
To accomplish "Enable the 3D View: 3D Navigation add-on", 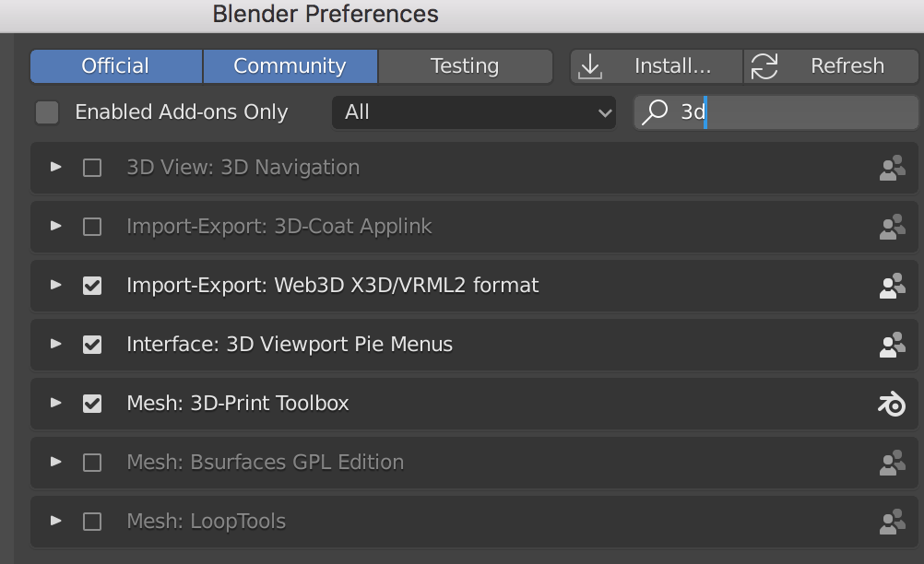I will [92, 168].
